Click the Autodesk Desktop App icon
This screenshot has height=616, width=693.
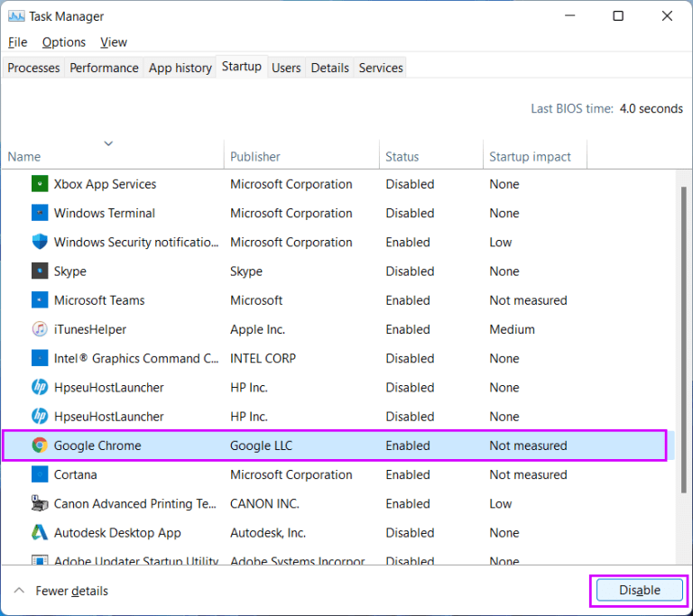click(x=40, y=532)
